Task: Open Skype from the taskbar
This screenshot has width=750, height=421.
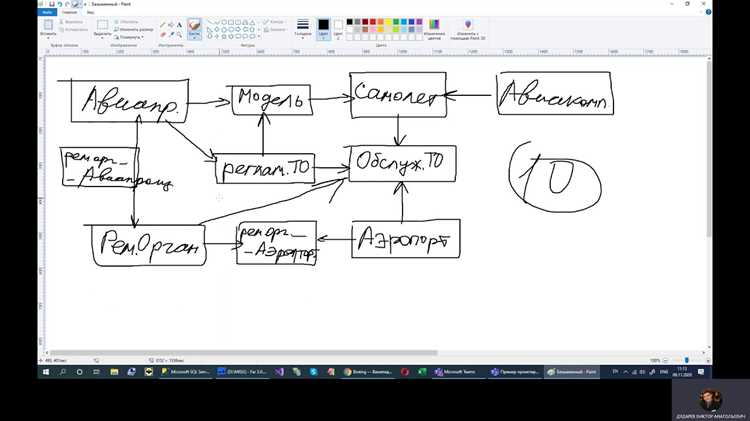Action: (x=313, y=372)
